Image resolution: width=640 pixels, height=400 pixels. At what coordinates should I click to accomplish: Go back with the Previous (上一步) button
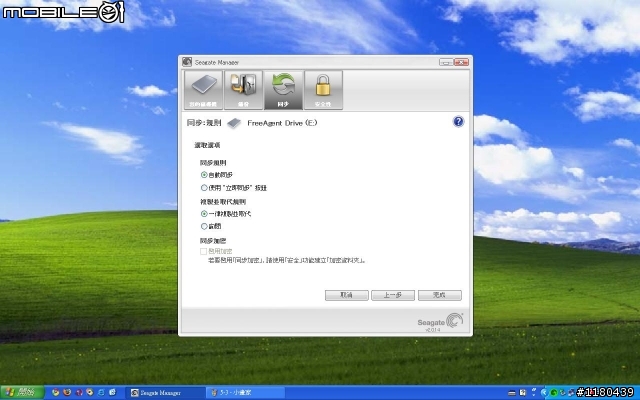tap(393, 295)
